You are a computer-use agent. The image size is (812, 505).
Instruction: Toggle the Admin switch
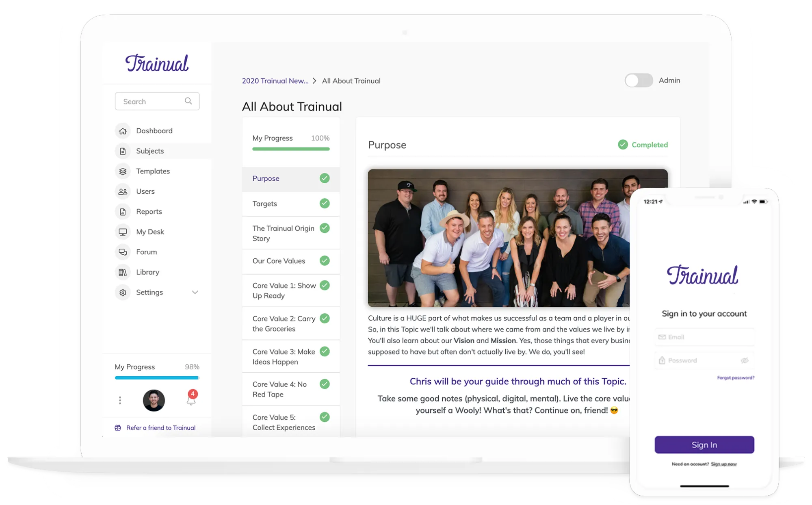[639, 80]
